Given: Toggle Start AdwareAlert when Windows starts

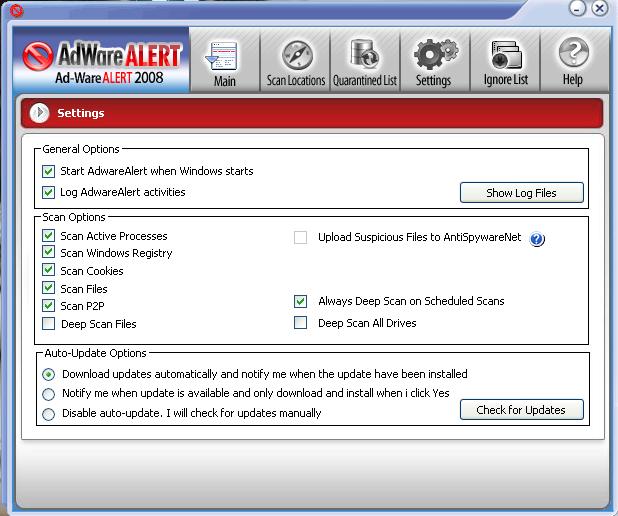Looking at the screenshot, I should coord(48,171).
